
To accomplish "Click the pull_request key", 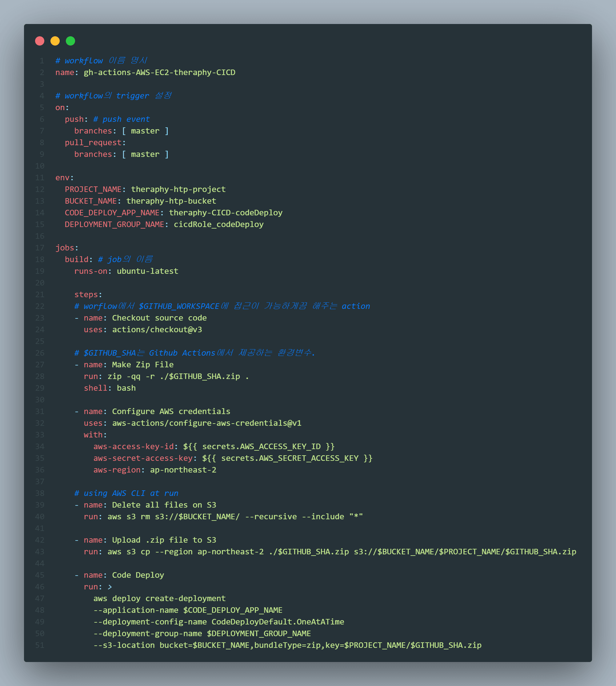I will [93, 142].
